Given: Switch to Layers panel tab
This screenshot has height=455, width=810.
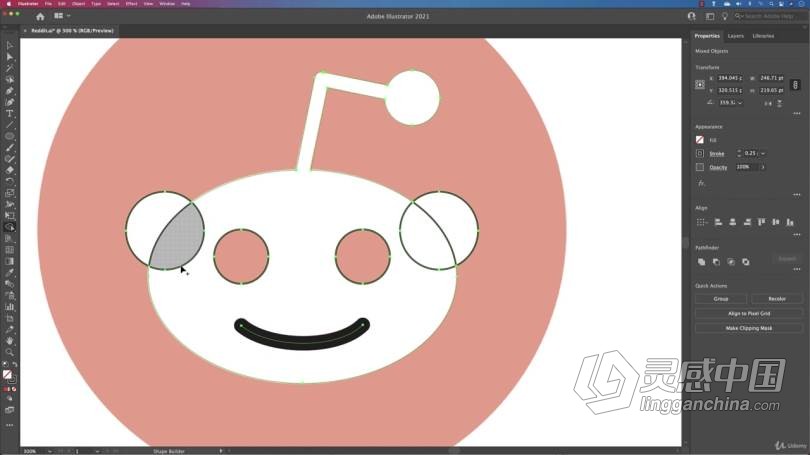Looking at the screenshot, I should [x=736, y=36].
